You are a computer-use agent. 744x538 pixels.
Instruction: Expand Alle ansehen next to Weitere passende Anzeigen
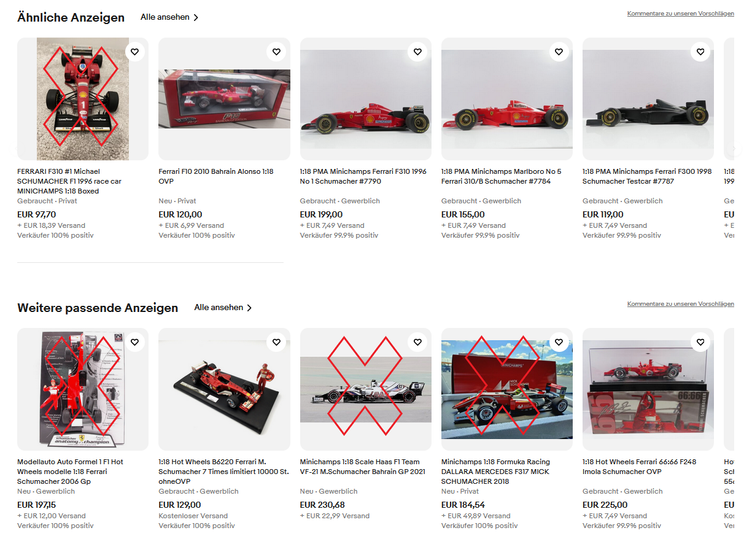pyautogui.click(x=223, y=307)
